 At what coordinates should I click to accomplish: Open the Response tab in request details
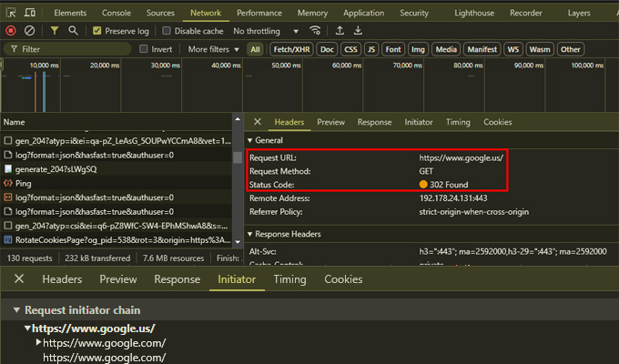[374, 122]
